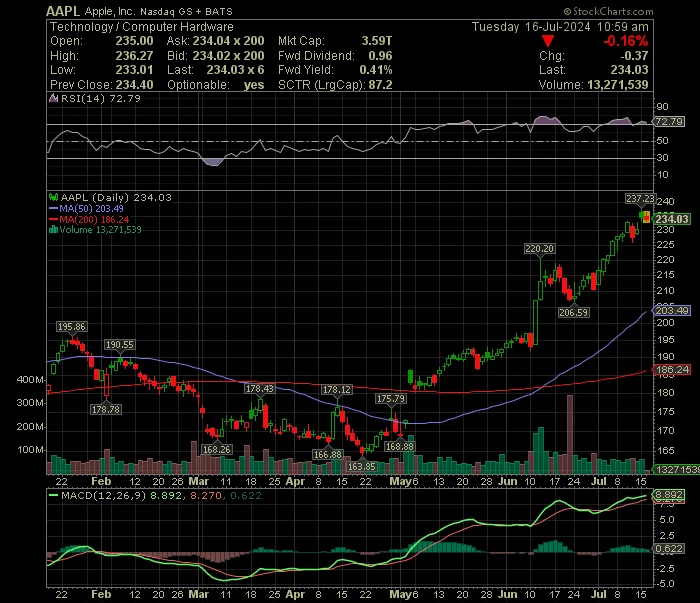This screenshot has height=603, width=700.
Task: Click the -0.16% percent change value
Action: pyautogui.click(x=625, y=41)
